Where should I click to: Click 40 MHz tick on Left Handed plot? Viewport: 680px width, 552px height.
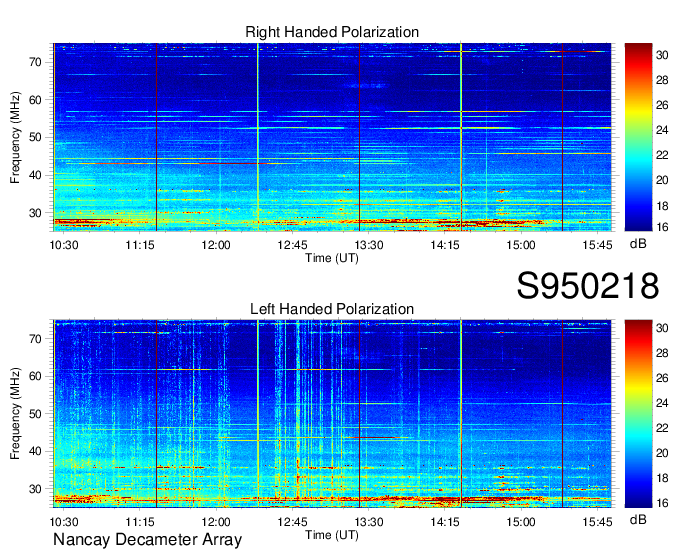[36, 452]
